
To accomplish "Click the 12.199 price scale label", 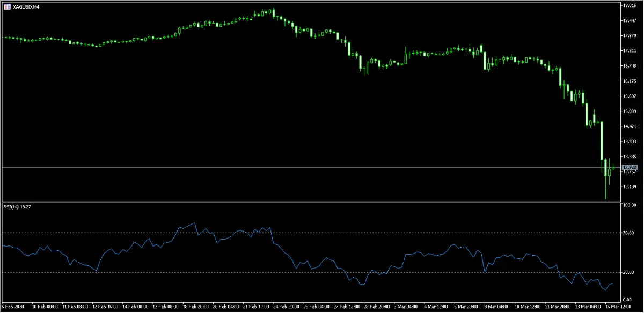I will (629, 187).
